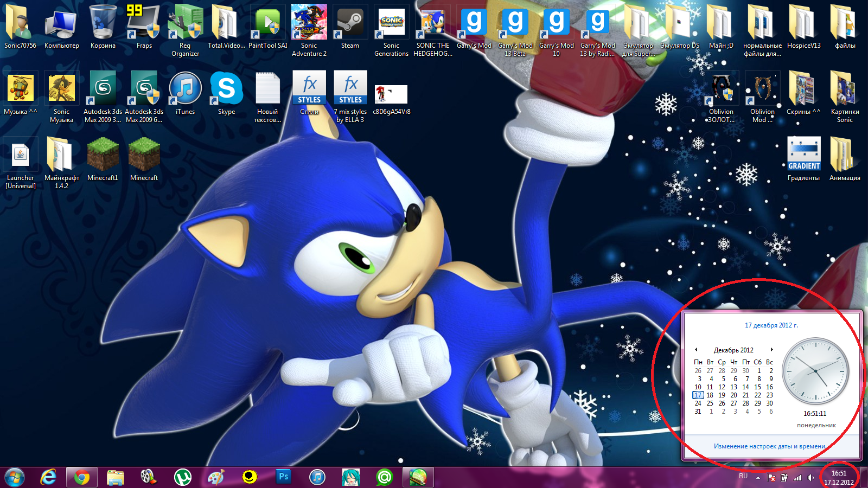Open Изменение настроек даты и времени link
The image size is (868, 488).
point(770,446)
